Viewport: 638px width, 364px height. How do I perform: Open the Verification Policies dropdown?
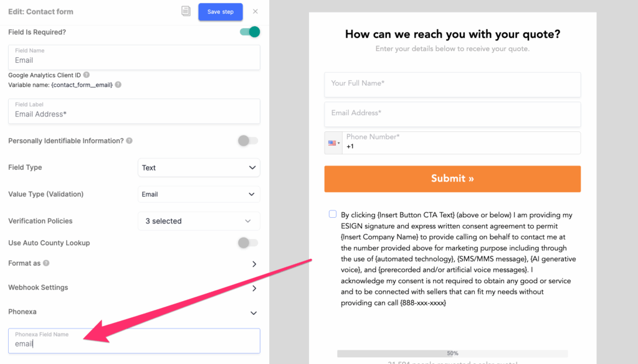[198, 221]
